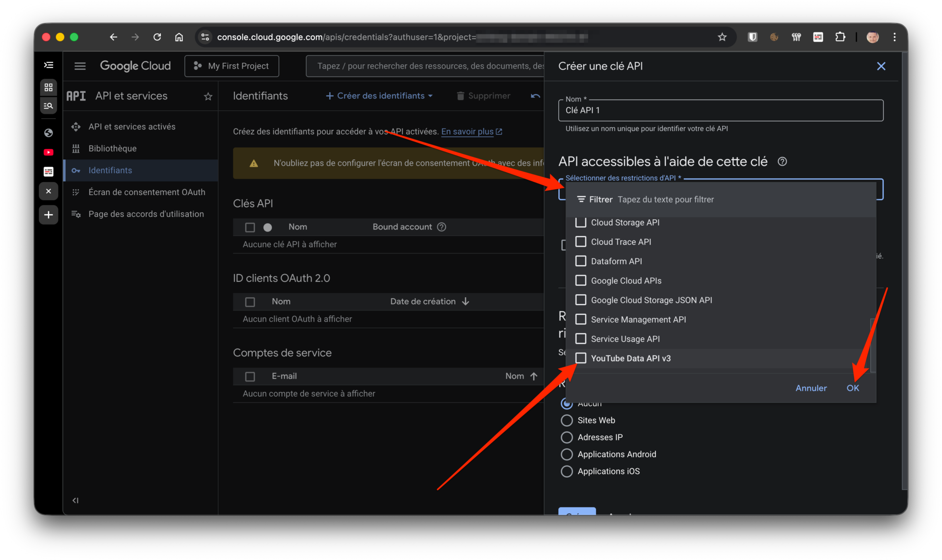The width and height of the screenshot is (942, 560).
Task: Open help icon next to API accessibles heading
Action: tap(783, 162)
